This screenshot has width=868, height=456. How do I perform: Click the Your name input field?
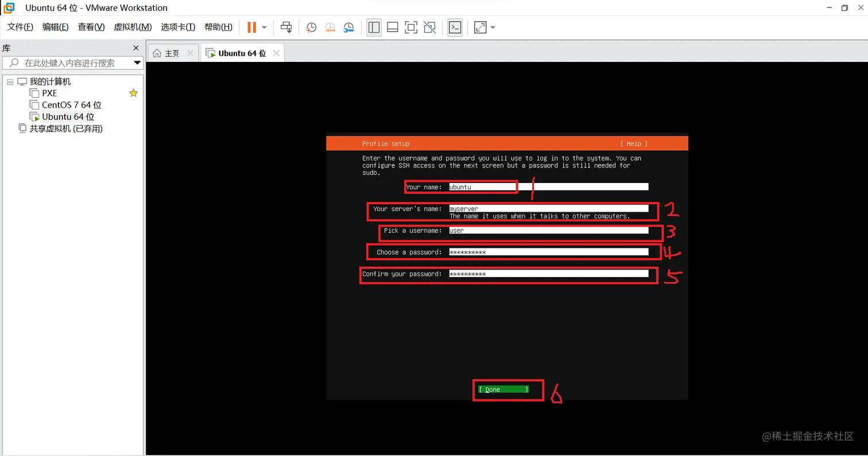pyautogui.click(x=549, y=187)
